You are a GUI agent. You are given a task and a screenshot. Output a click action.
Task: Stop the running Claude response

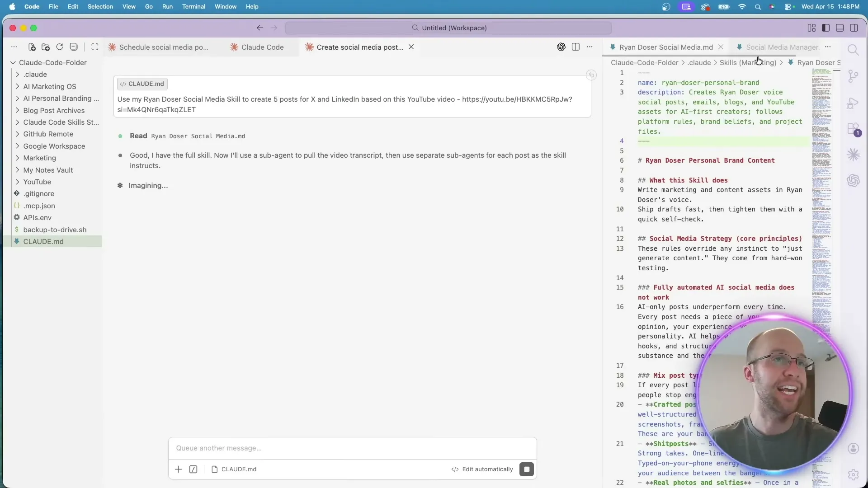pyautogui.click(x=527, y=469)
